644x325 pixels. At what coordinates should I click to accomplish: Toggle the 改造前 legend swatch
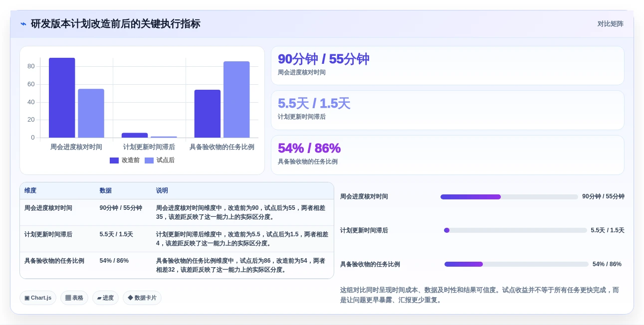point(114,161)
